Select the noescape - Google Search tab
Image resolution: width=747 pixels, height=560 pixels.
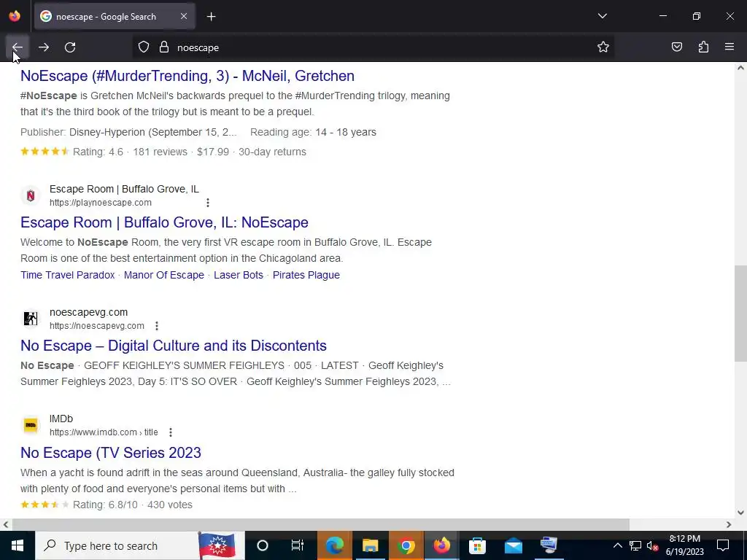tap(115, 16)
